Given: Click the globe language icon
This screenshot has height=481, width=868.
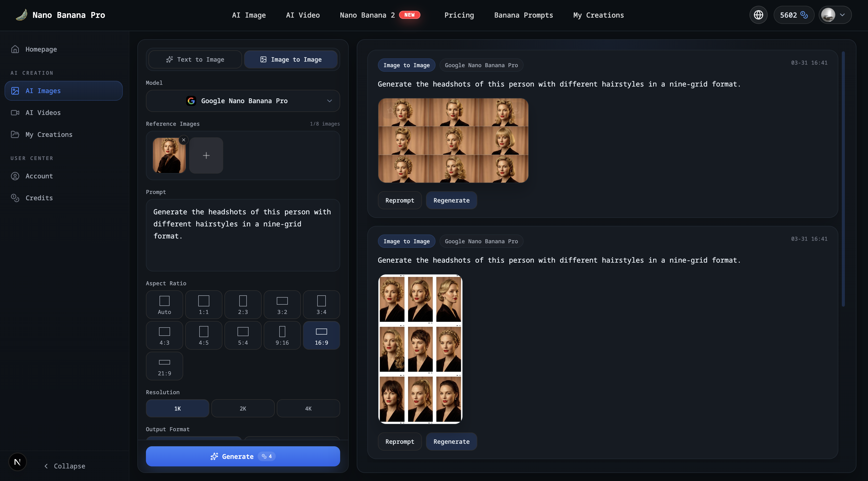Looking at the screenshot, I should coord(758,15).
